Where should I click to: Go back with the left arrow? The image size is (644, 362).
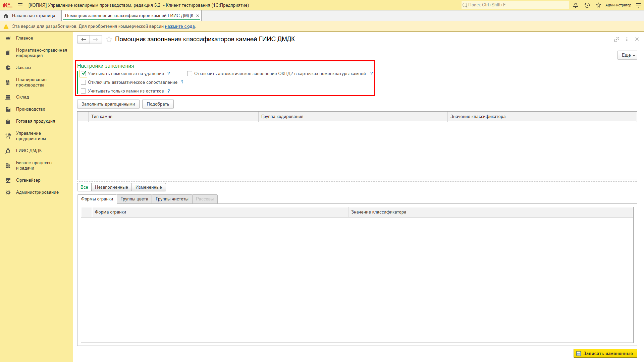coord(84,40)
